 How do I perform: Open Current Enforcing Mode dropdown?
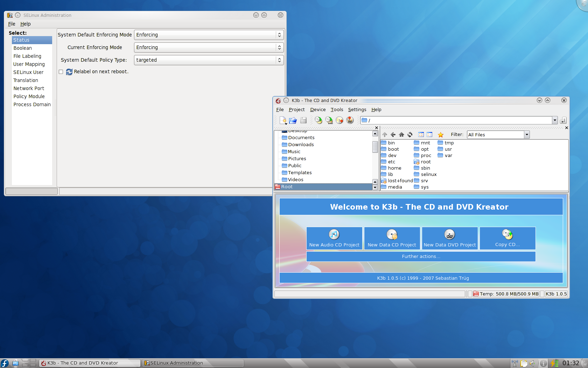pyautogui.click(x=209, y=47)
